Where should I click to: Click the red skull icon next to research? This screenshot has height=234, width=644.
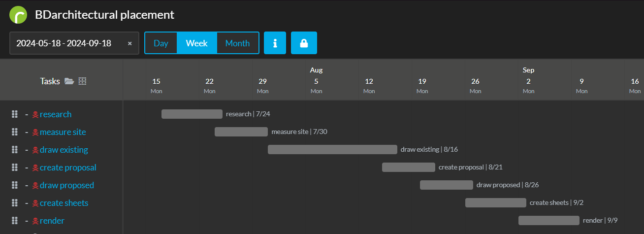tap(35, 115)
